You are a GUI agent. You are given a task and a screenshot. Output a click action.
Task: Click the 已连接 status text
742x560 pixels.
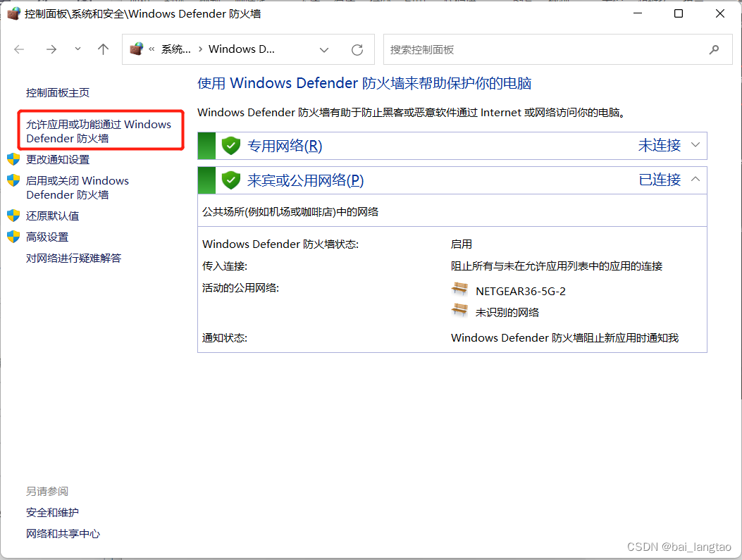point(660,180)
